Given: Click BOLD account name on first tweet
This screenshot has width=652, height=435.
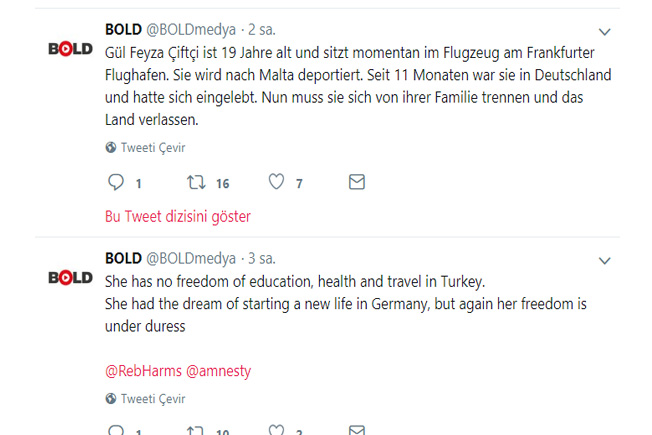Looking at the screenshot, I should pos(123,29).
